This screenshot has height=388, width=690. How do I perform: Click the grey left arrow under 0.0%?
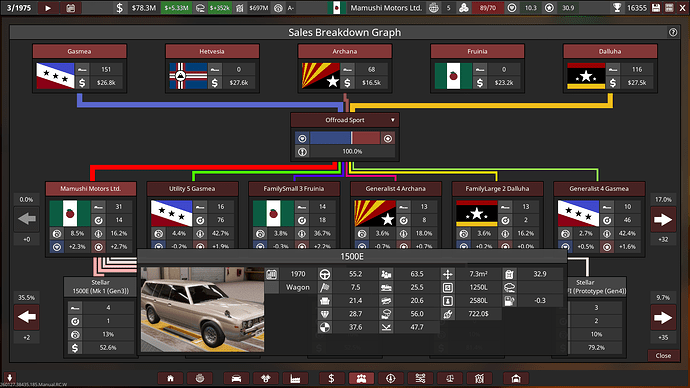[x=27, y=219]
